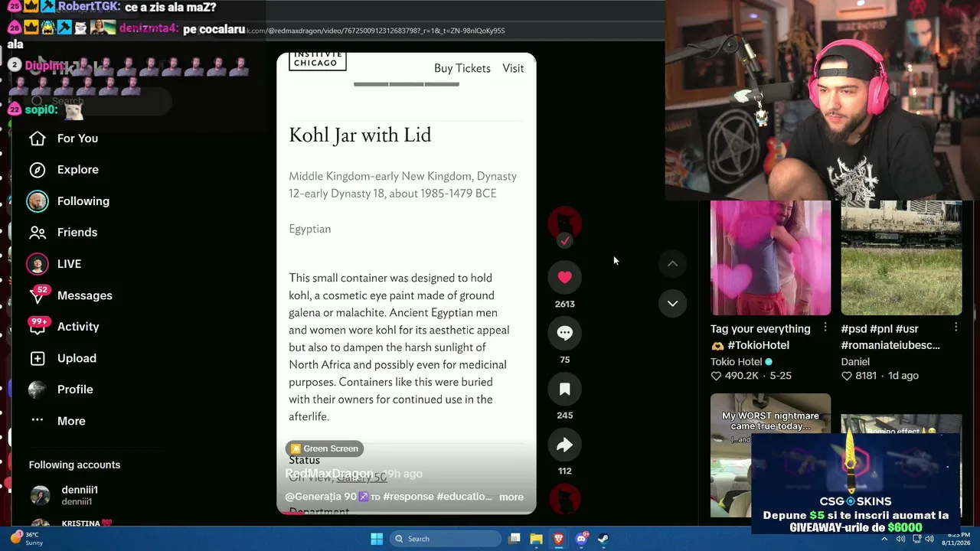Click the 2613 likes count
This screenshot has width=980, height=551.
click(x=564, y=304)
